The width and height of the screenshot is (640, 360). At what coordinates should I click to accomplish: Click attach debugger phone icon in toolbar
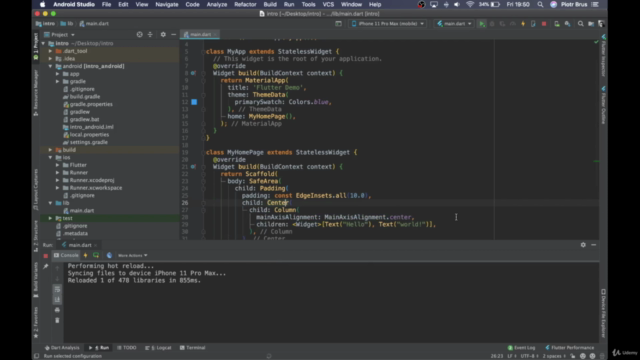533,24
